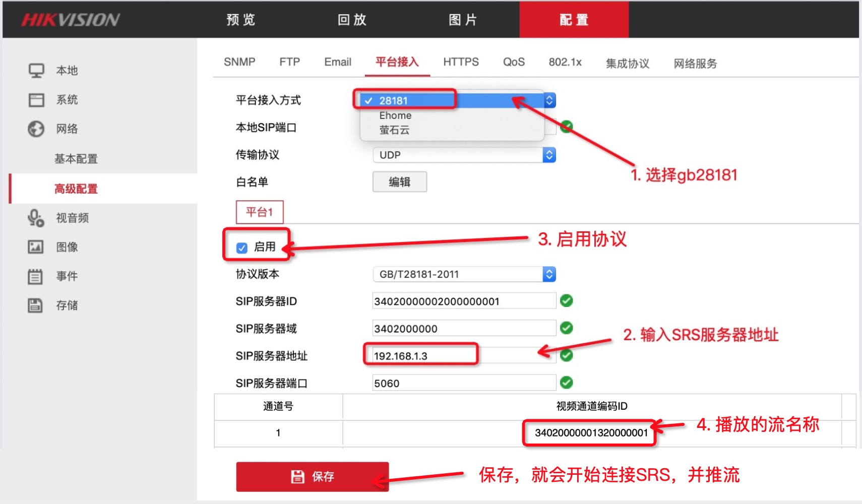Switch to the SNMP tab

[239, 62]
